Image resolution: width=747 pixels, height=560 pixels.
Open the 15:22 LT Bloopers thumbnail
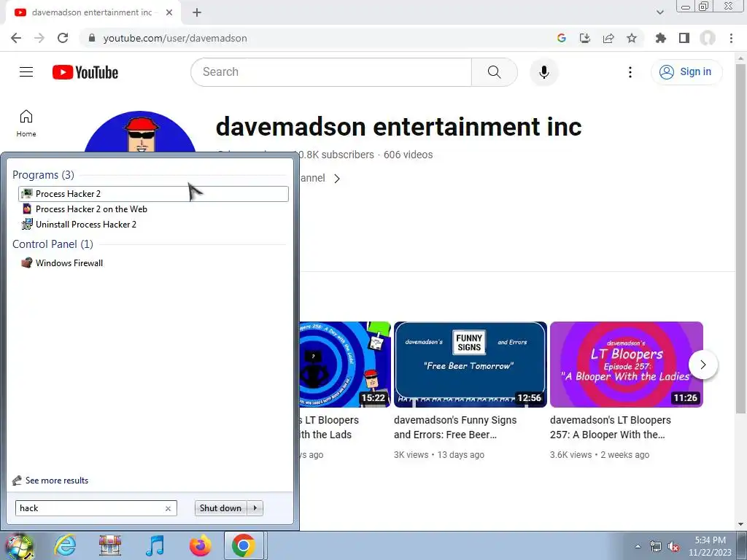pos(345,365)
